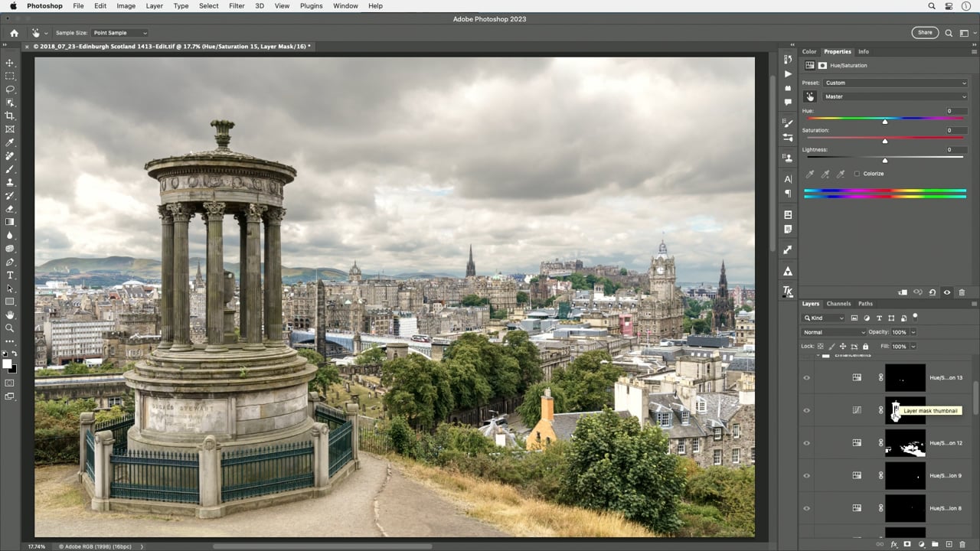Open the Actions panel play icon

coord(788,74)
